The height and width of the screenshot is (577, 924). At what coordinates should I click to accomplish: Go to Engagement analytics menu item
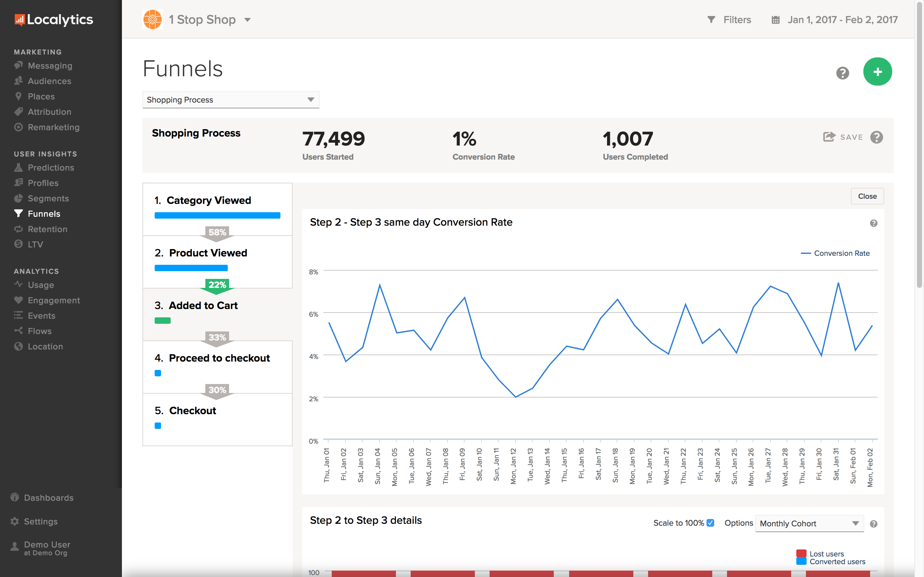pyautogui.click(x=54, y=300)
